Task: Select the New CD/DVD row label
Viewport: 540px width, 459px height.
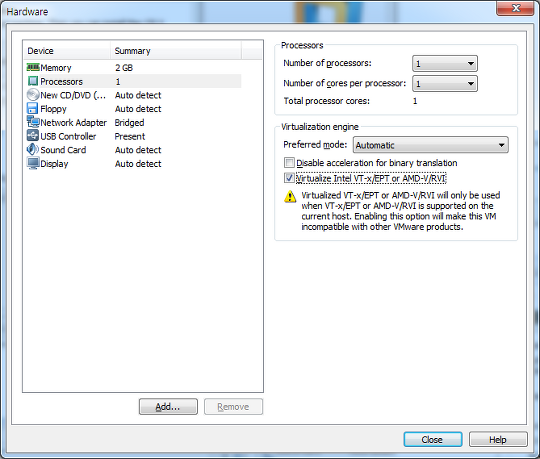Action: click(x=73, y=95)
